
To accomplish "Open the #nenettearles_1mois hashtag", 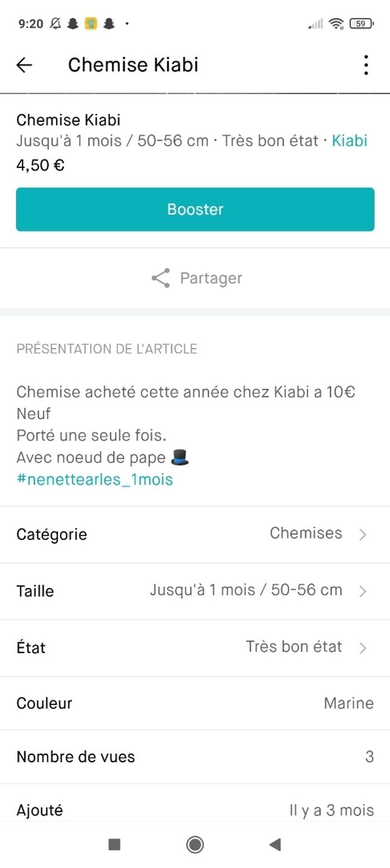I will point(95,479).
